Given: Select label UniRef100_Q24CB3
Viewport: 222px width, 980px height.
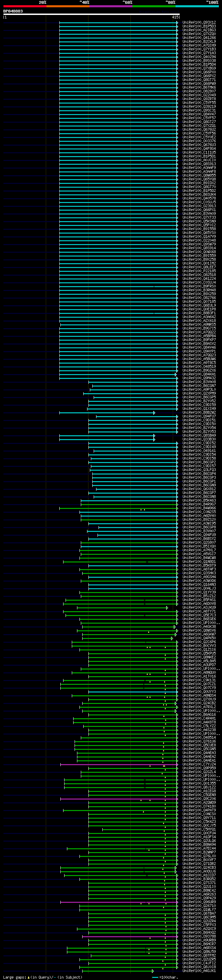Looking at the screenshot, I should click(199, 868).
